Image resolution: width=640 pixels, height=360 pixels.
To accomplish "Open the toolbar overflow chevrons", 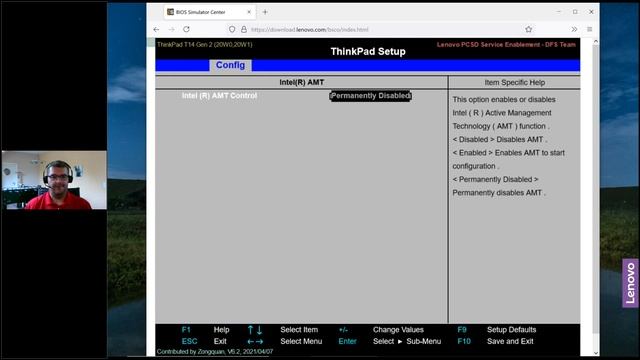I will click(574, 29).
